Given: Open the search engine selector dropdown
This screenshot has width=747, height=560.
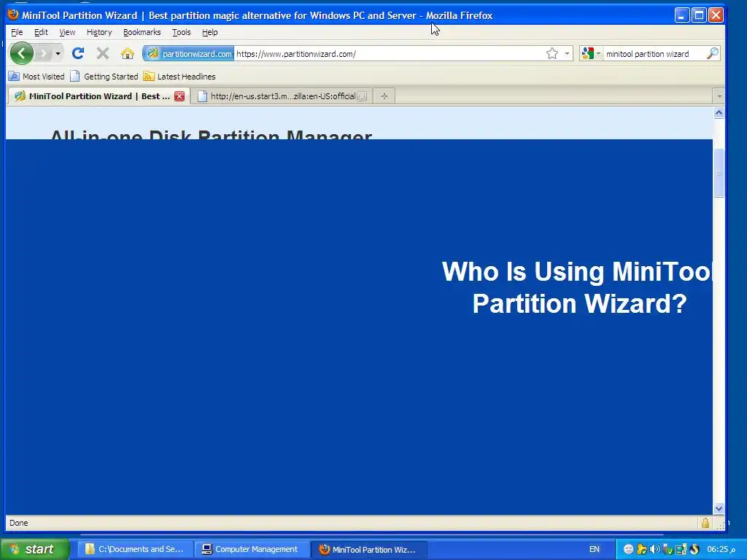Looking at the screenshot, I should [591, 53].
